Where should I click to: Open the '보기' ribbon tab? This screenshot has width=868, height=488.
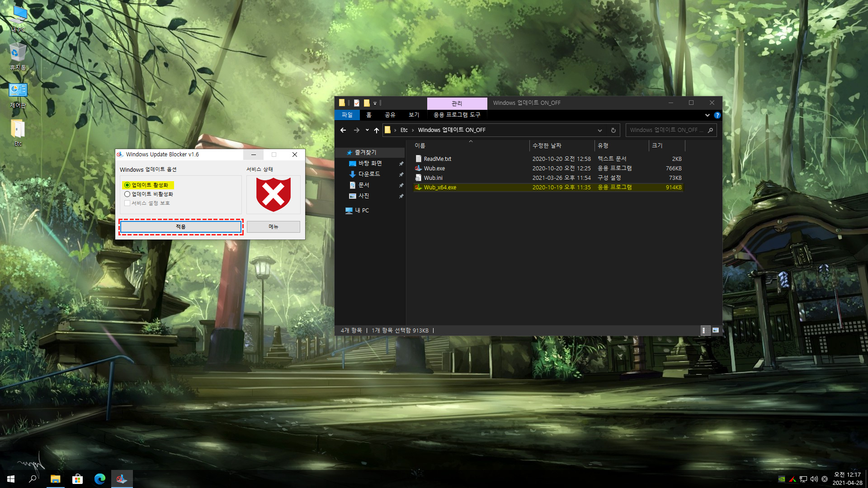(x=414, y=115)
